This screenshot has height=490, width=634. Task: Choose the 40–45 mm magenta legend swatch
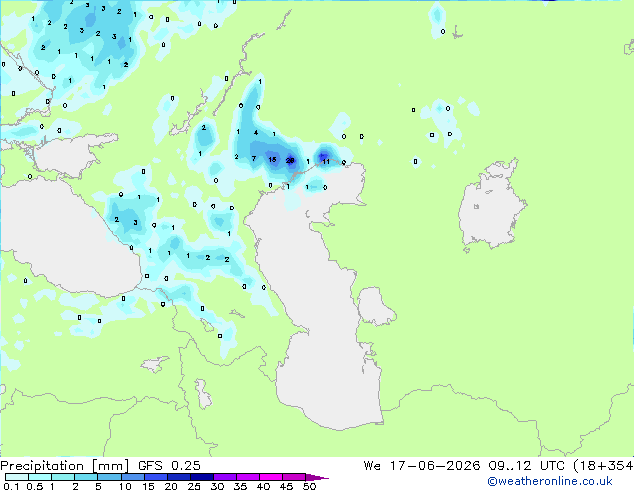tap(271, 477)
